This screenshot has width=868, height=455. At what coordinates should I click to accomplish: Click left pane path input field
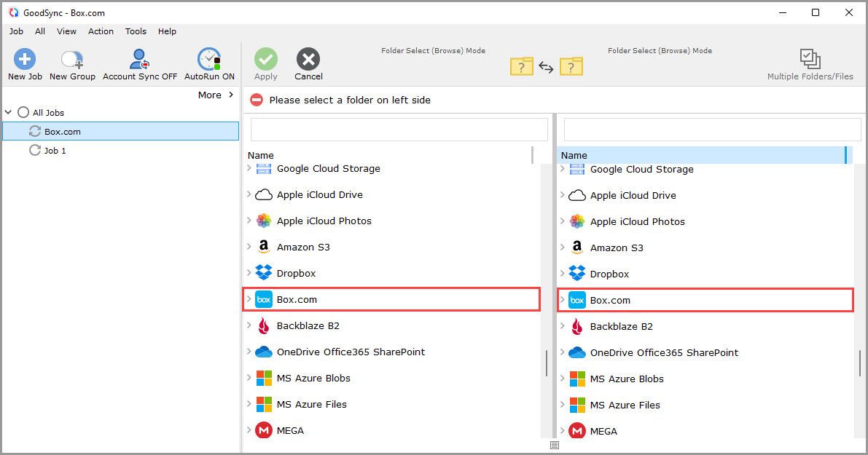pyautogui.click(x=399, y=130)
